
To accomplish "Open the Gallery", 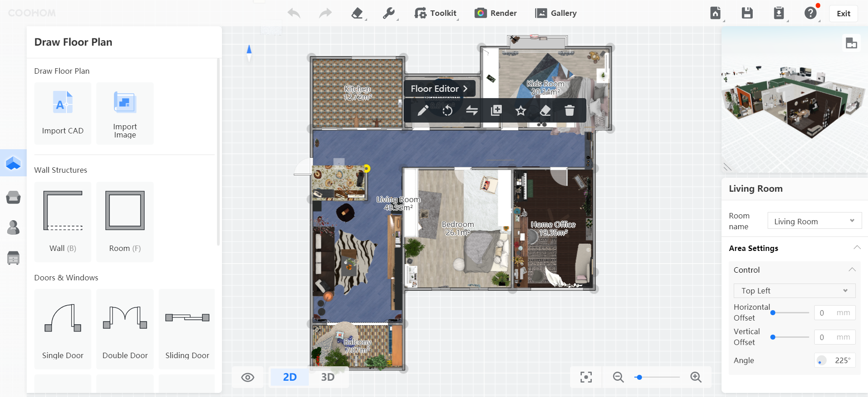I will tap(556, 13).
